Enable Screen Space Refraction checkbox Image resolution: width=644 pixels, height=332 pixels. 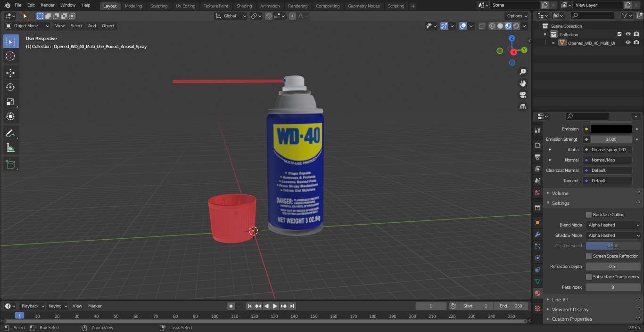(x=589, y=256)
